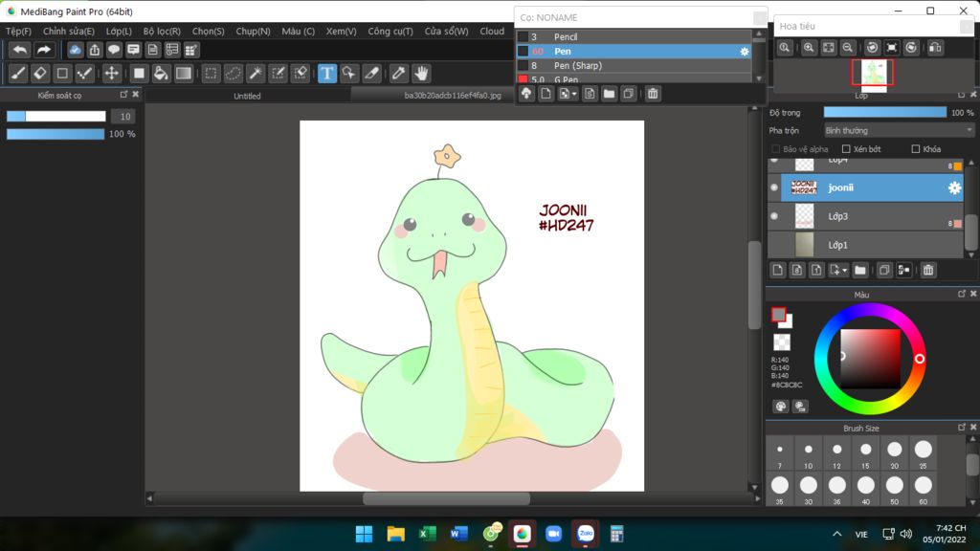Select the Hand tool
Image resolution: width=980 pixels, height=551 pixels.
421,74
